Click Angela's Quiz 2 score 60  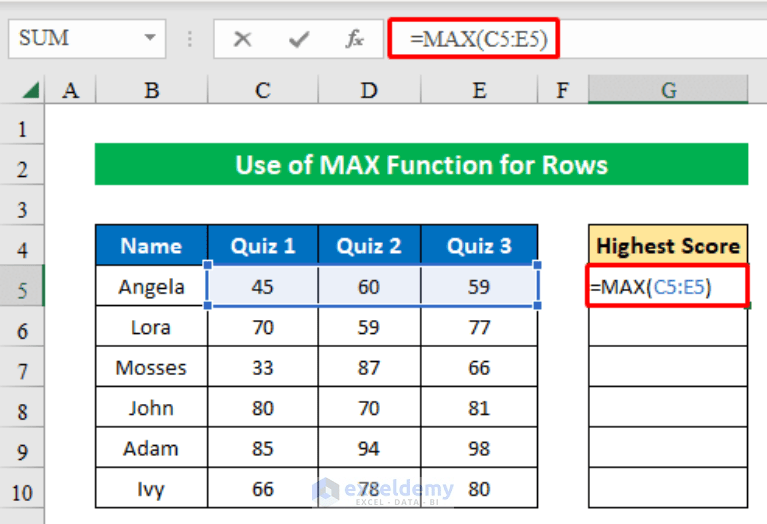click(369, 287)
